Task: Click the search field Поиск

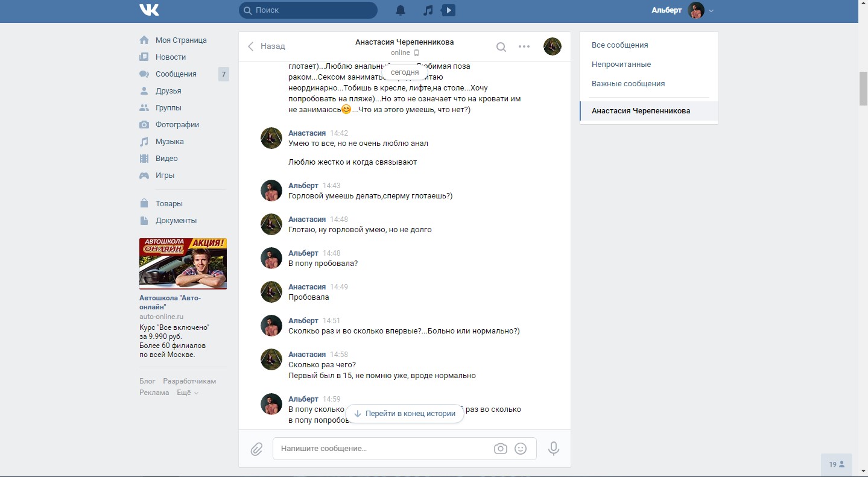Action: pos(308,10)
